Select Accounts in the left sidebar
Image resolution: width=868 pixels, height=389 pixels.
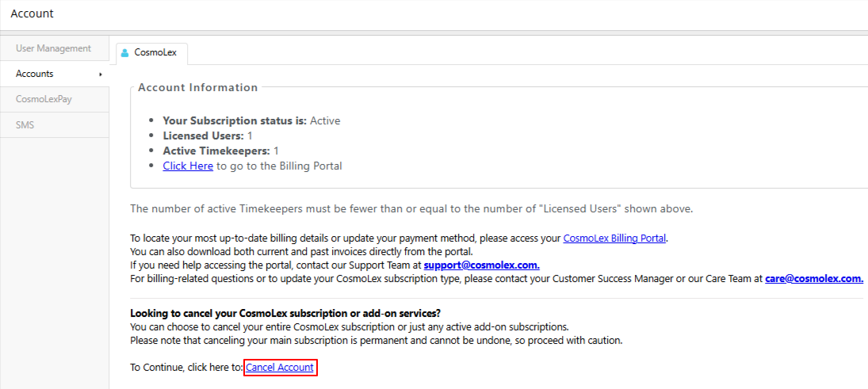coord(54,74)
